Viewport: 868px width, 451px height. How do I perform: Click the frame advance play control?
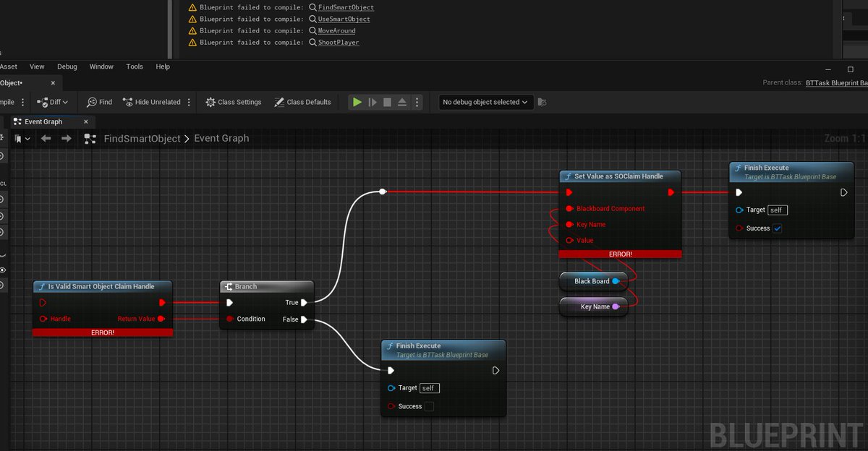tap(372, 102)
